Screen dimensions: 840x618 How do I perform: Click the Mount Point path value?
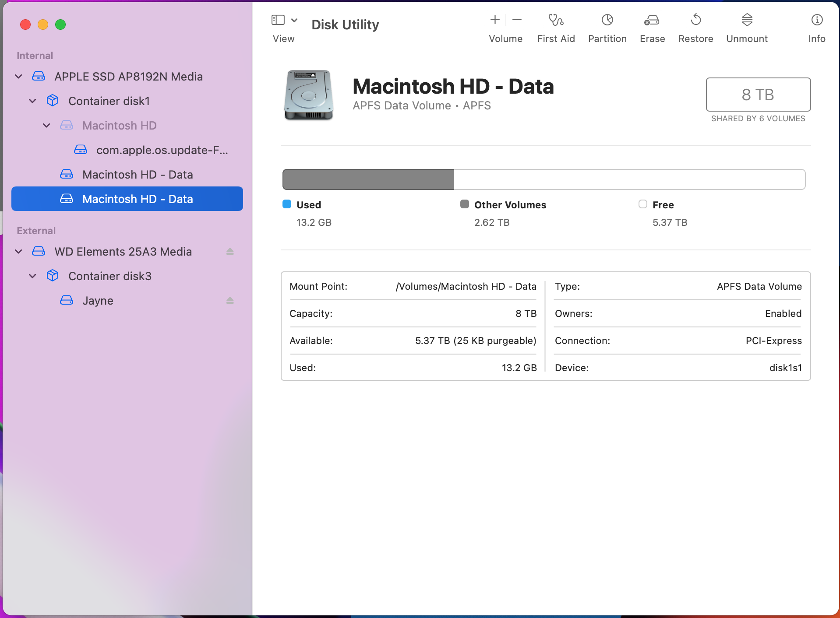pyautogui.click(x=466, y=286)
